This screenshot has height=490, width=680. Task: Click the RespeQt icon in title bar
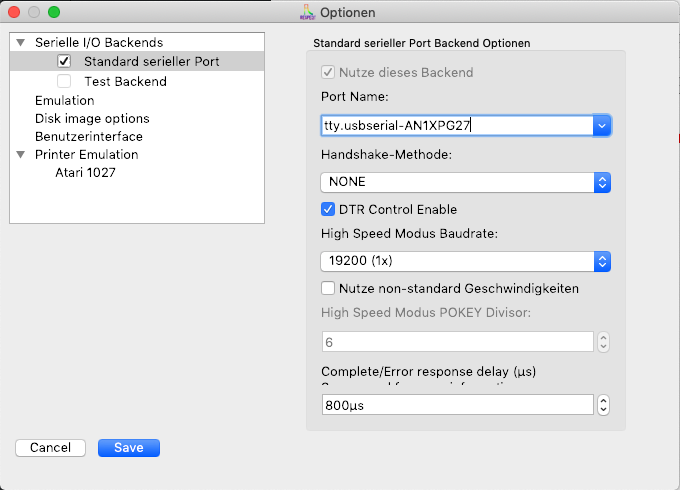point(307,12)
